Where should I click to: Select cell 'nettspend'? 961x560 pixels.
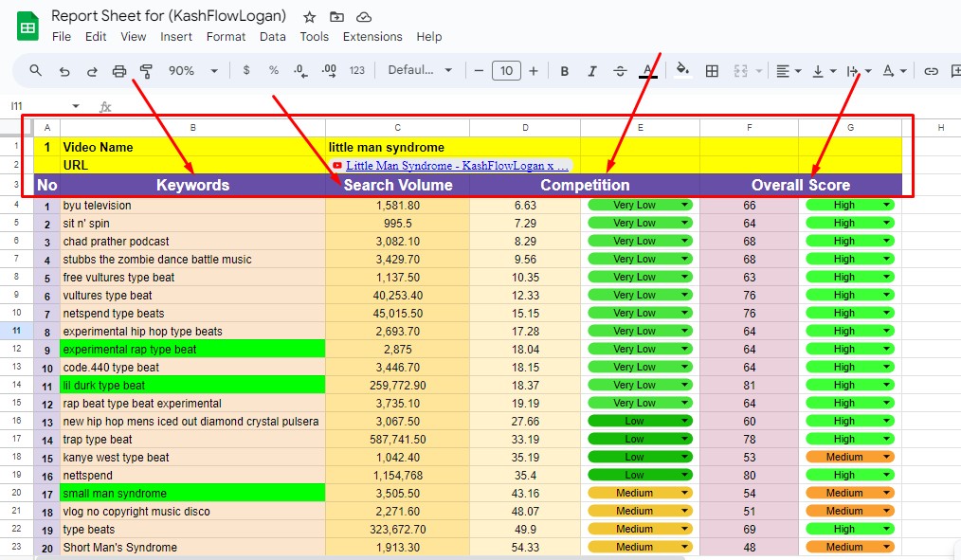[192, 476]
